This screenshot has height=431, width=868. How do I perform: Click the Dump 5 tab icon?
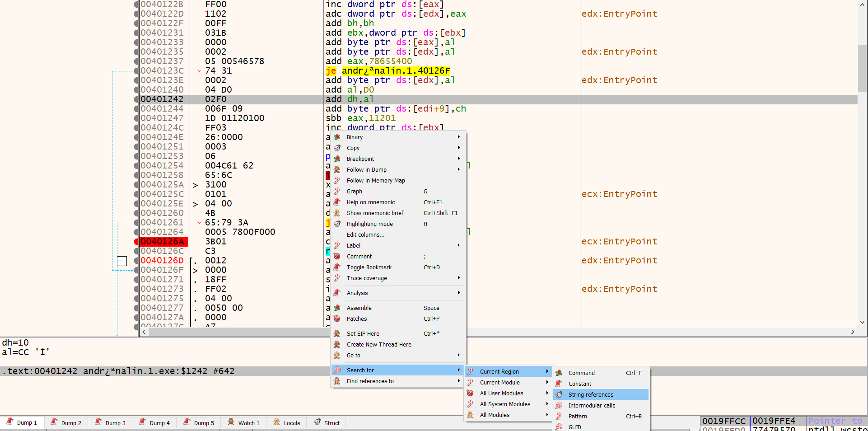pyautogui.click(x=187, y=422)
